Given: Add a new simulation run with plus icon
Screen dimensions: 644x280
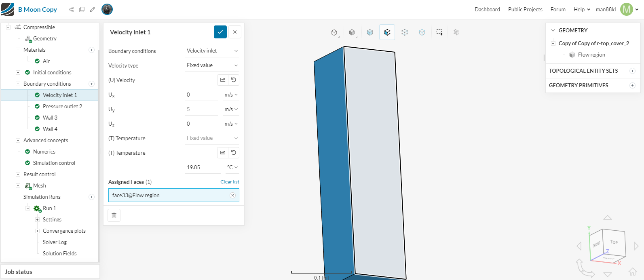Looking at the screenshot, I should pyautogui.click(x=91, y=197).
